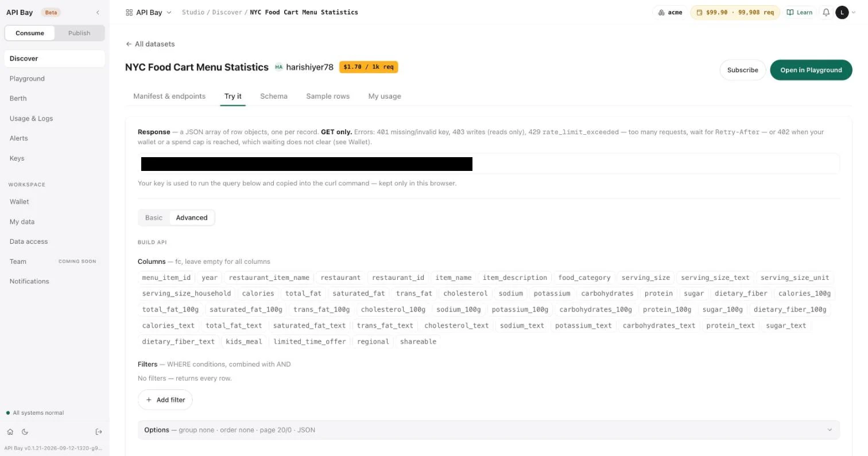868x456 pixels.
Task: Open the Sample rows tab
Action: click(328, 96)
